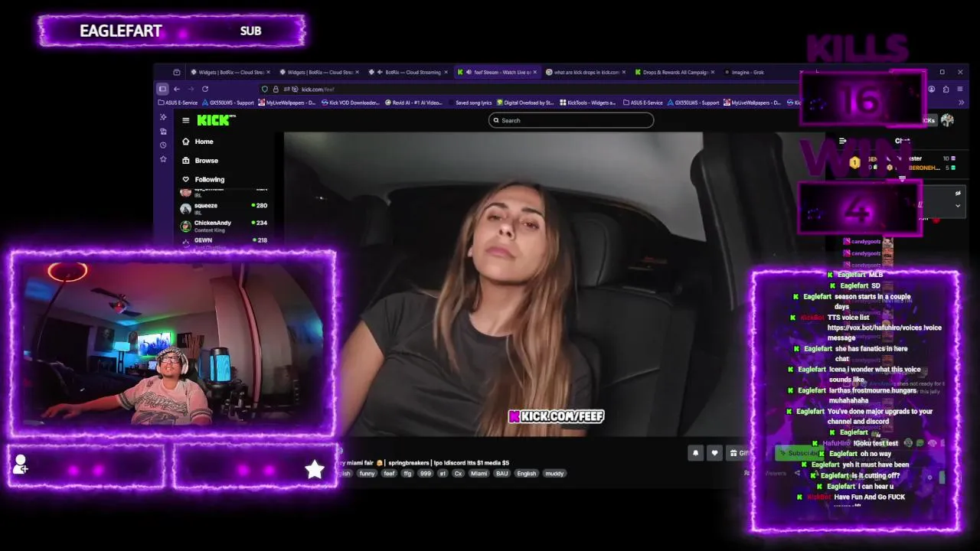Click the search magnifier icon
The image size is (980, 551).
496,120
